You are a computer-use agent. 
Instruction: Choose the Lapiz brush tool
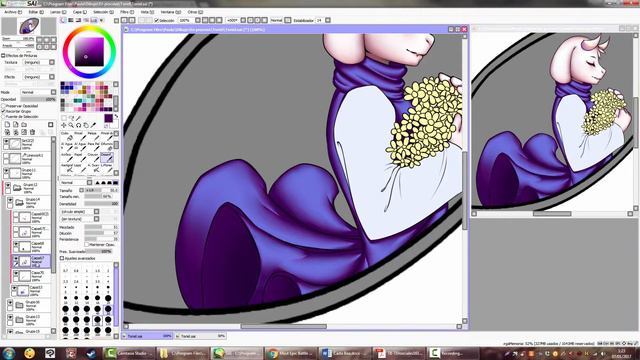coord(80,168)
